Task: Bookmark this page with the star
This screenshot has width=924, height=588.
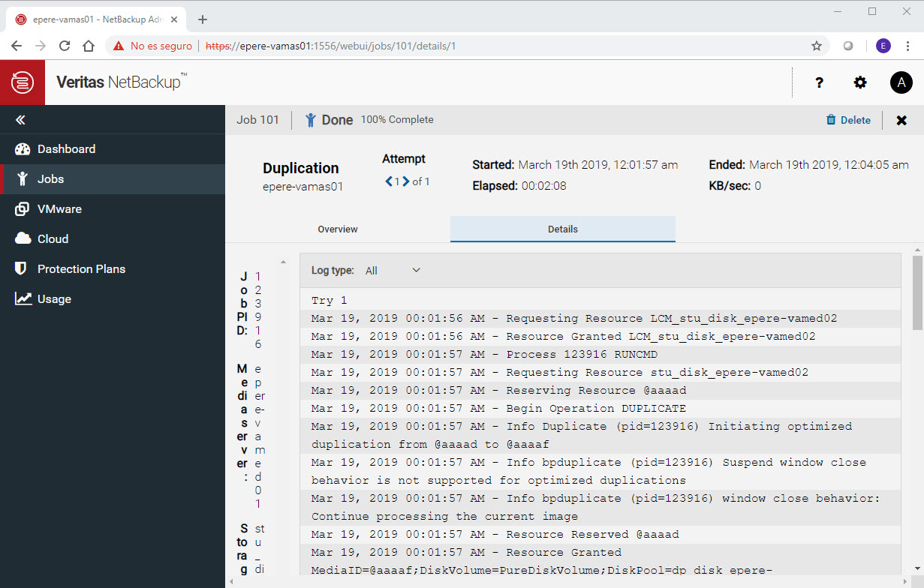Action: point(817,46)
